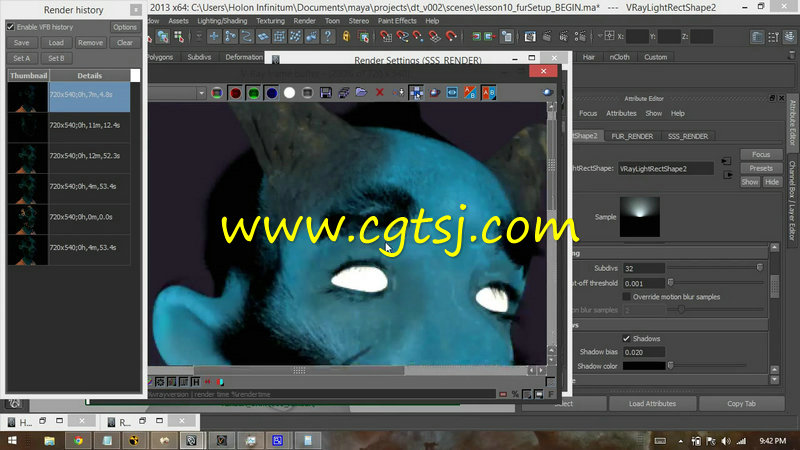800x450 pixels.
Task: Click the Shadow bias field 0.020
Action: [x=644, y=352]
